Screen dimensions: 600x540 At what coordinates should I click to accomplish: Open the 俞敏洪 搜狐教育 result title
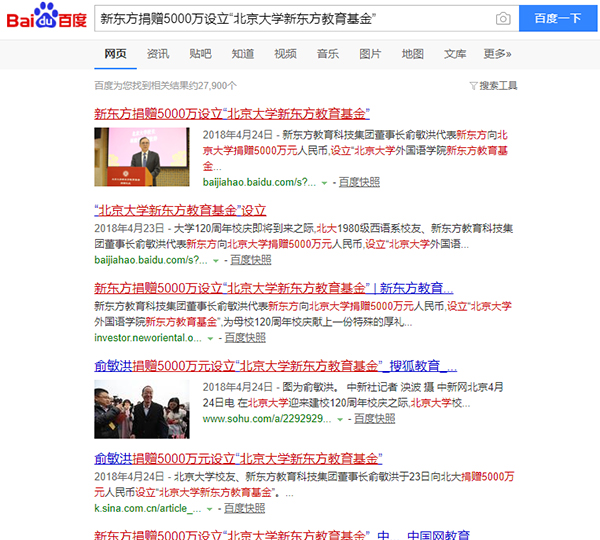point(275,366)
